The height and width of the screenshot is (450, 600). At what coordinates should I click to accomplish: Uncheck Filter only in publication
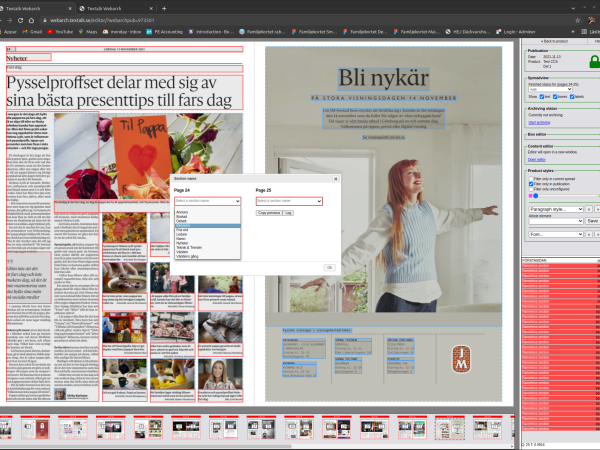point(531,184)
